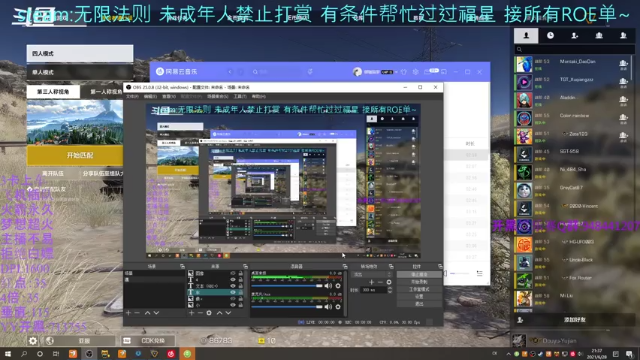The width and height of the screenshot is (640, 360).
Task: Toggle lock on the second OBS source
Action: (241, 280)
